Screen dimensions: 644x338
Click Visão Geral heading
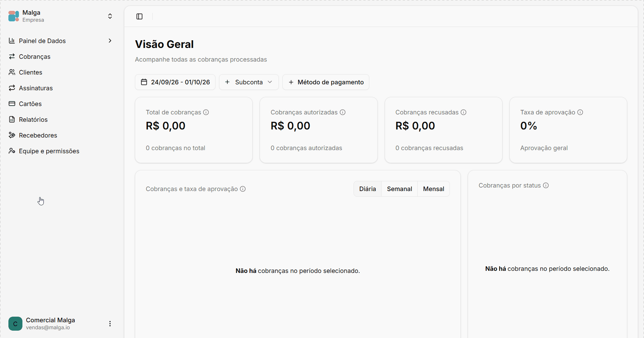164,44
